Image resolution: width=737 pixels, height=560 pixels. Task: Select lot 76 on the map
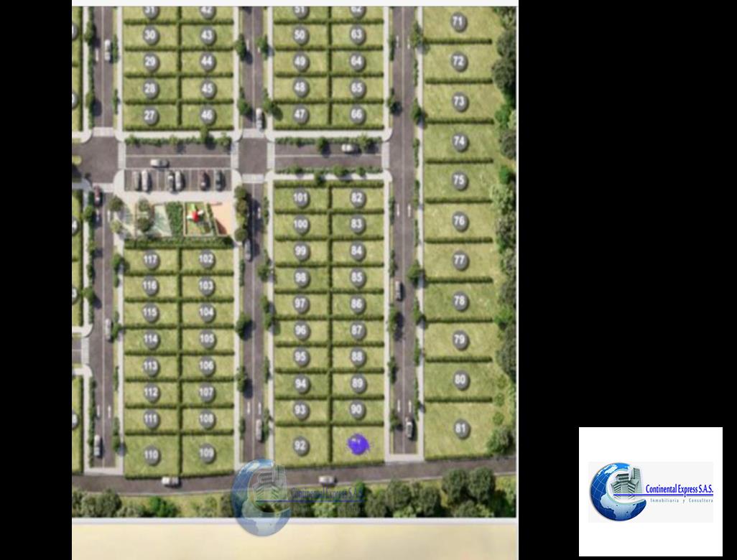pyautogui.click(x=460, y=221)
